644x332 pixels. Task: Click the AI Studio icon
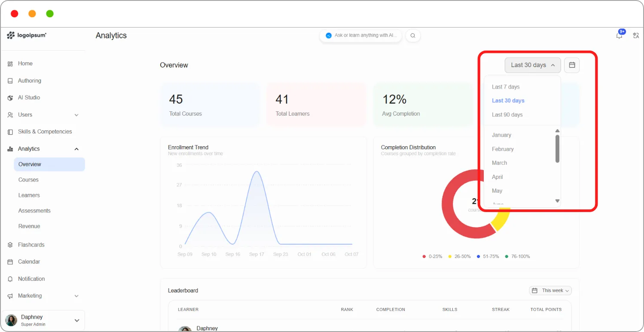click(x=10, y=98)
